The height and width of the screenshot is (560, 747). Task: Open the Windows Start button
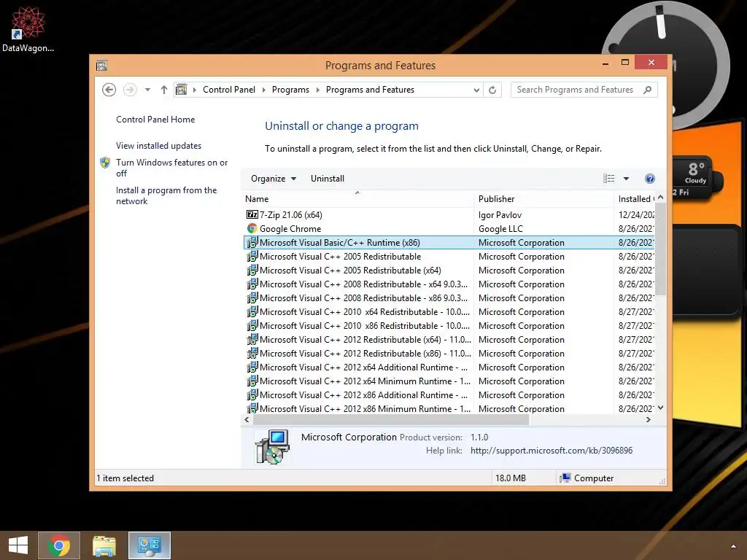[x=18, y=545]
